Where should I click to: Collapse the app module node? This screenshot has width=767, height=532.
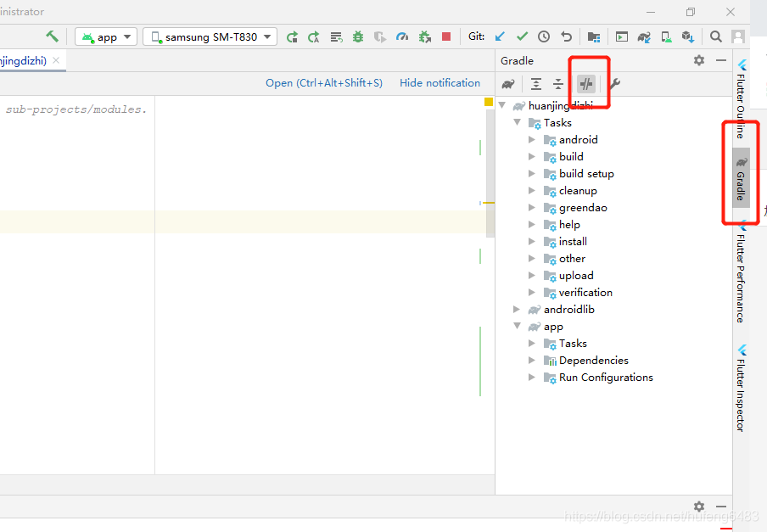tap(517, 326)
